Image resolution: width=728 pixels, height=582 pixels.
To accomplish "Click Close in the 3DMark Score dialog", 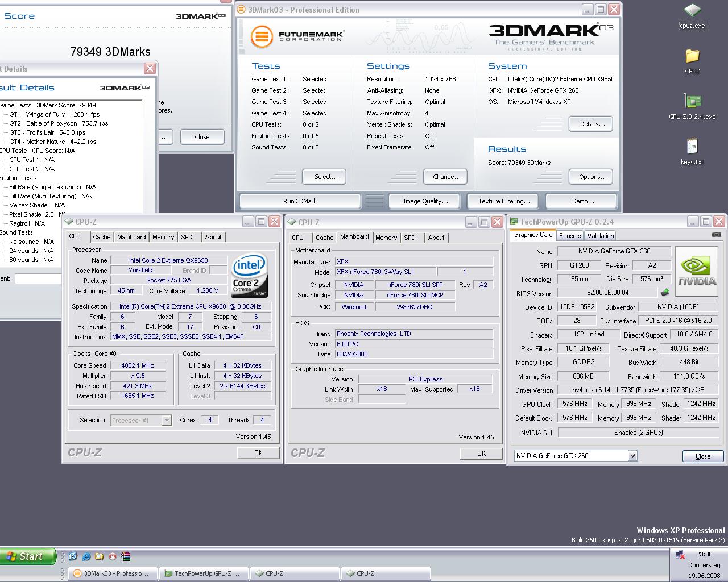I will pyautogui.click(x=202, y=137).
